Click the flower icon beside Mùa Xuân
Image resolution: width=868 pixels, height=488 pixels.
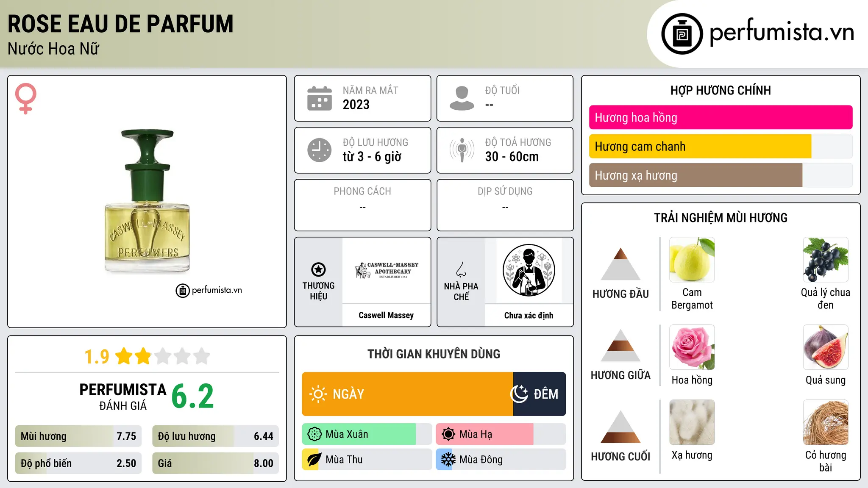314,434
